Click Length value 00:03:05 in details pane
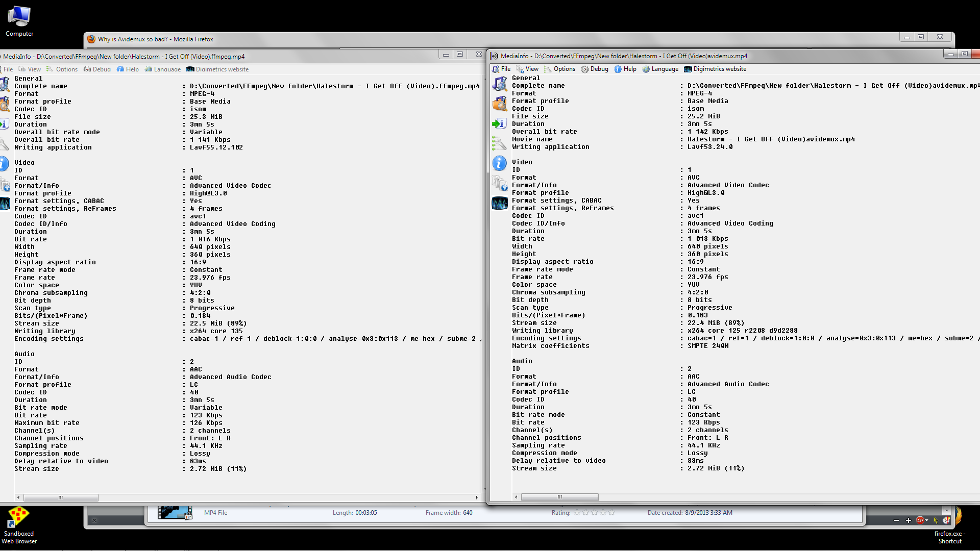Viewport: 980px width, 551px height. pos(366,513)
